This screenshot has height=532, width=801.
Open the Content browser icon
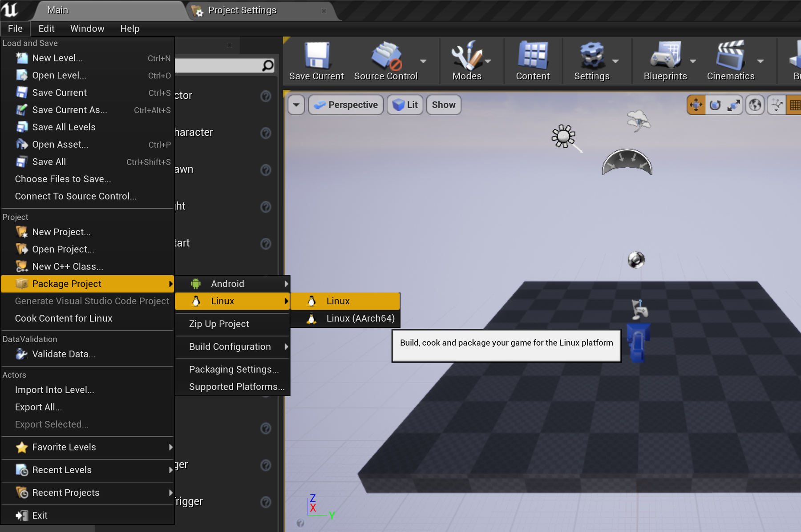[x=533, y=56]
